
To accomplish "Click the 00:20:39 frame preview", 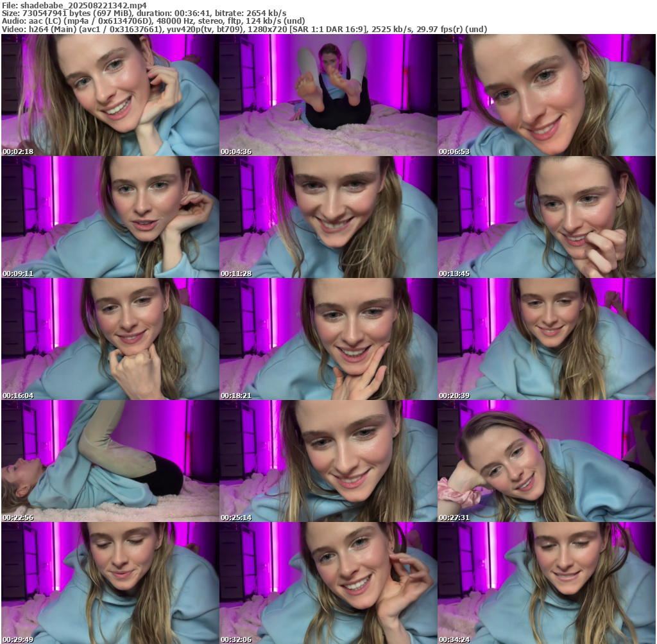I will pos(547,339).
